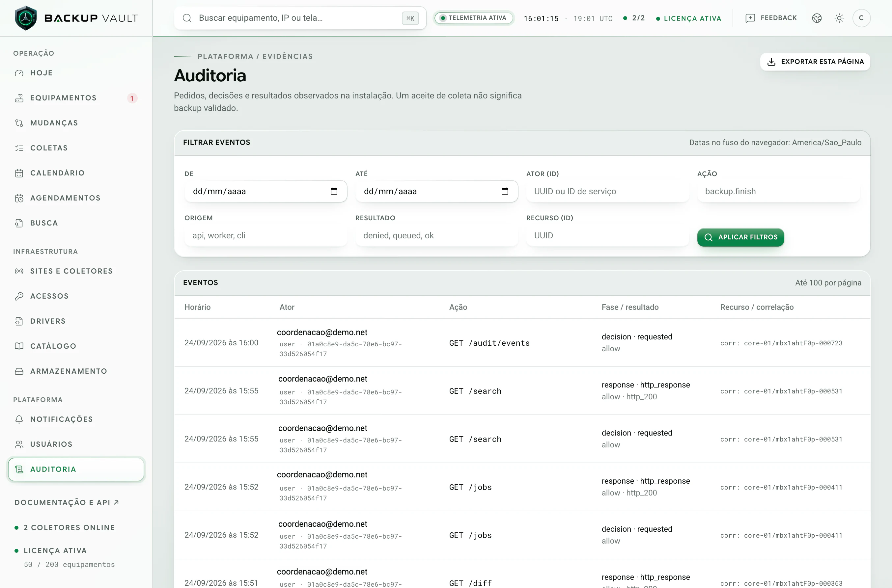Open the Equipamentos page
Screen dimensions: 892x588
pyautogui.click(x=76, y=98)
